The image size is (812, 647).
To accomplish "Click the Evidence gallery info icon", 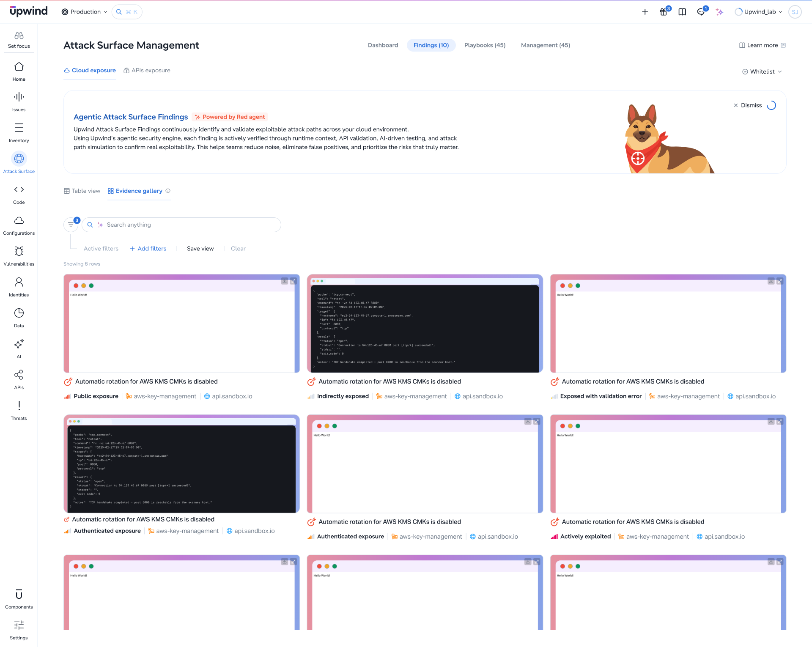I will [168, 191].
